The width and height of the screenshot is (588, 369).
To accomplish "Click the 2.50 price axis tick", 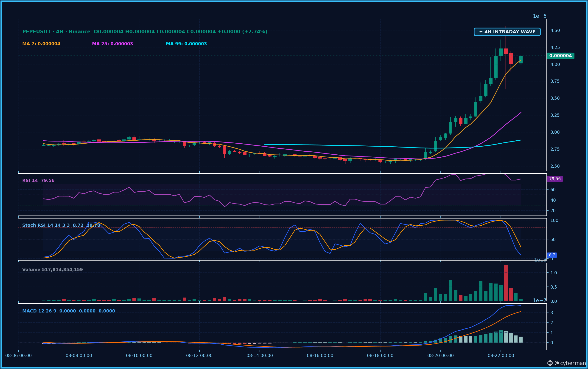I will tap(555, 166).
